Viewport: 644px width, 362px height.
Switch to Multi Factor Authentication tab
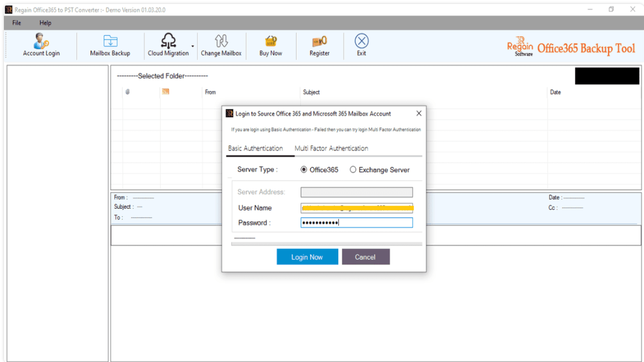click(330, 148)
